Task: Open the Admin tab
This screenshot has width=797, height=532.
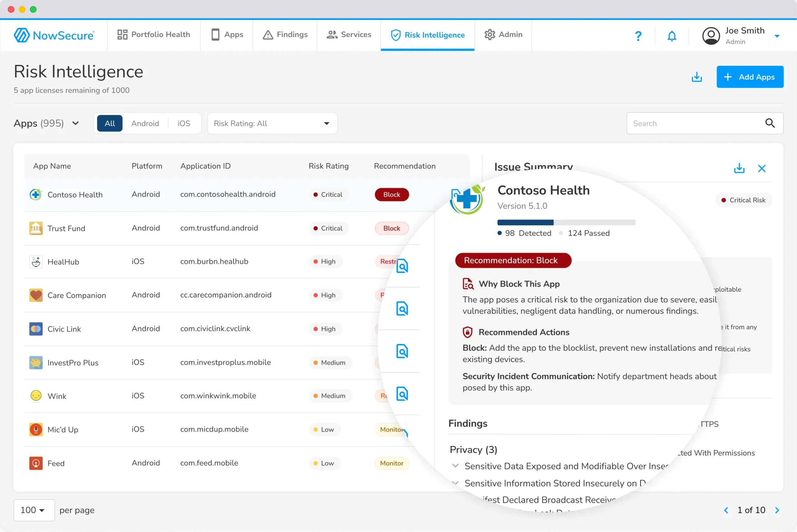Action: 503,35
